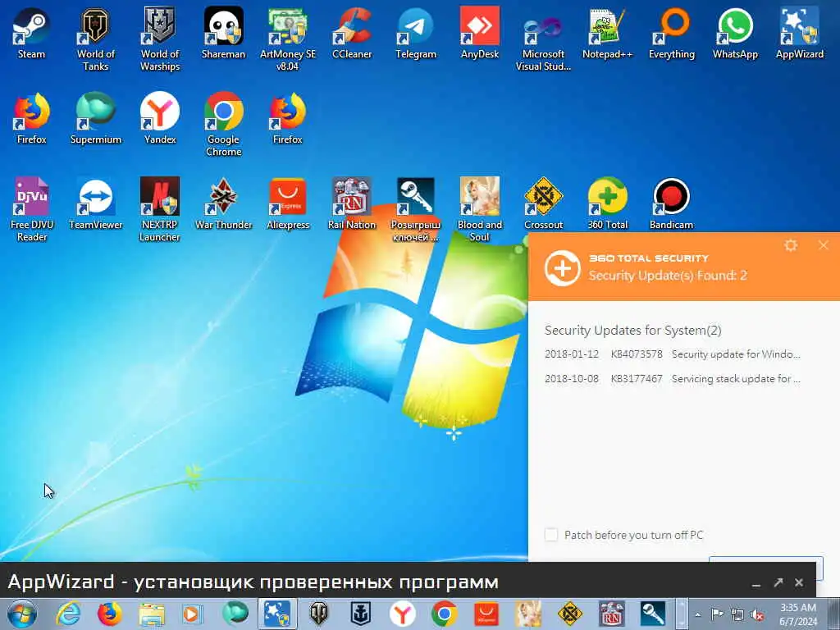
Task: Click the Security Updates for System(2) heading
Action: 632,330
